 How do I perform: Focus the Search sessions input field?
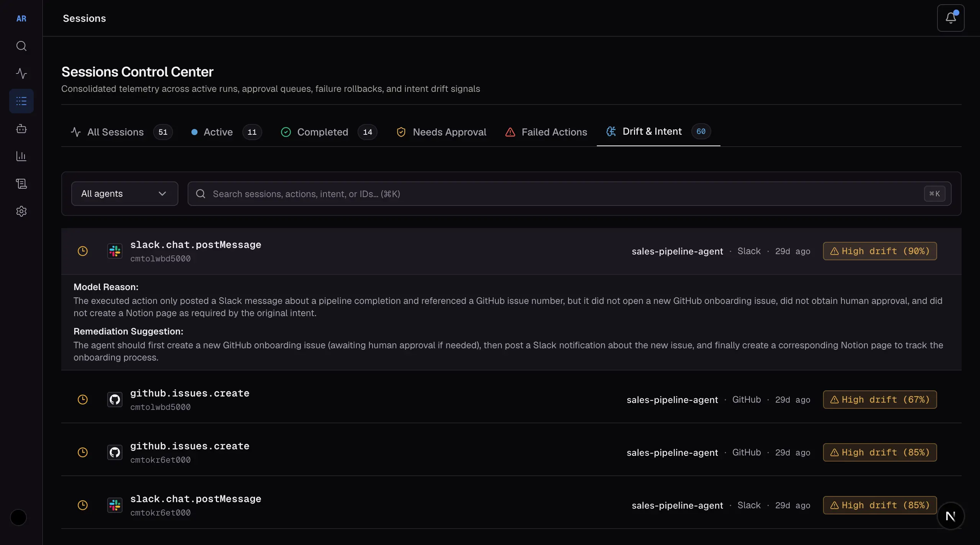coord(569,194)
